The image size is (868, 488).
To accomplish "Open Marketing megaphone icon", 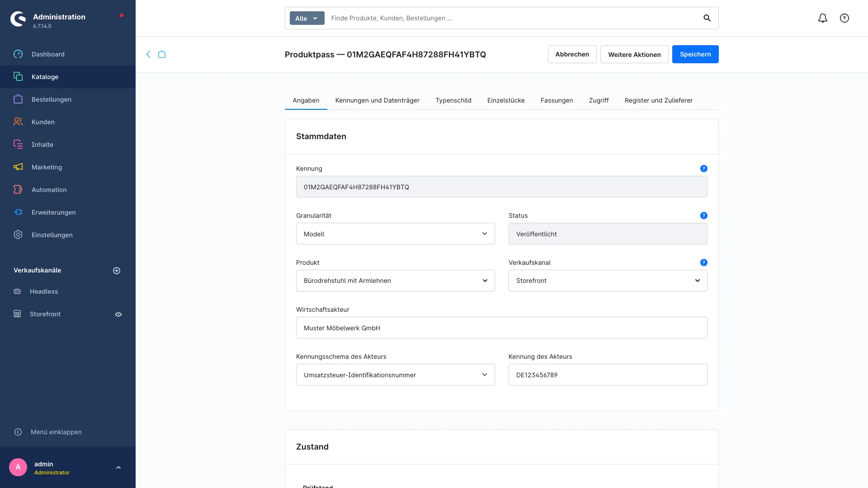I will (18, 167).
